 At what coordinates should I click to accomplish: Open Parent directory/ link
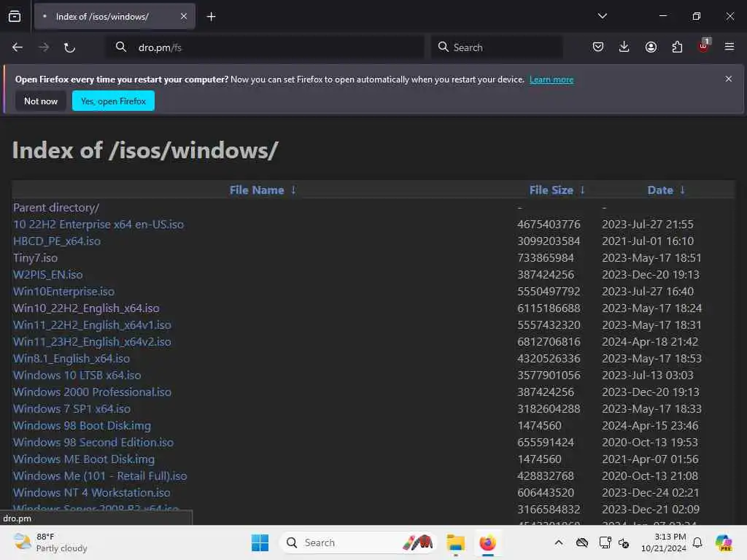56,208
